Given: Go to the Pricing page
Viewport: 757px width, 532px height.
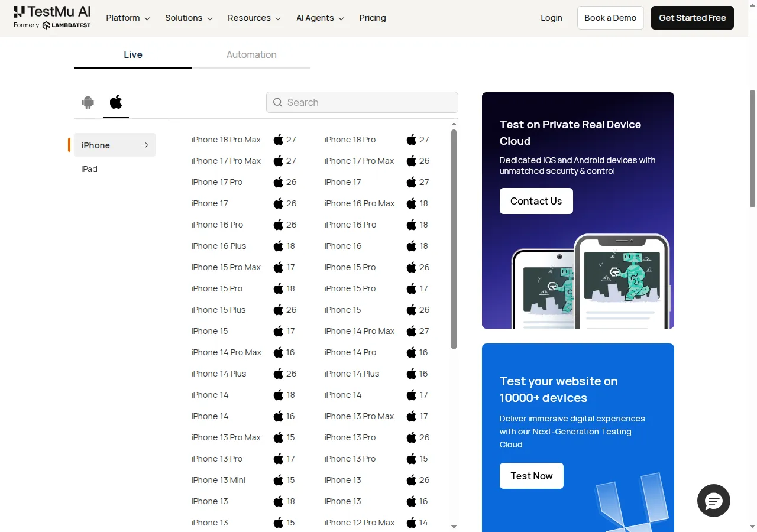Looking at the screenshot, I should 373,18.
